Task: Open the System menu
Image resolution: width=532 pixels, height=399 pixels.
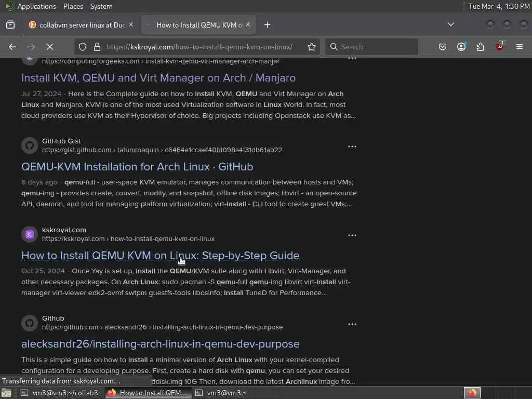Action: [x=101, y=6]
